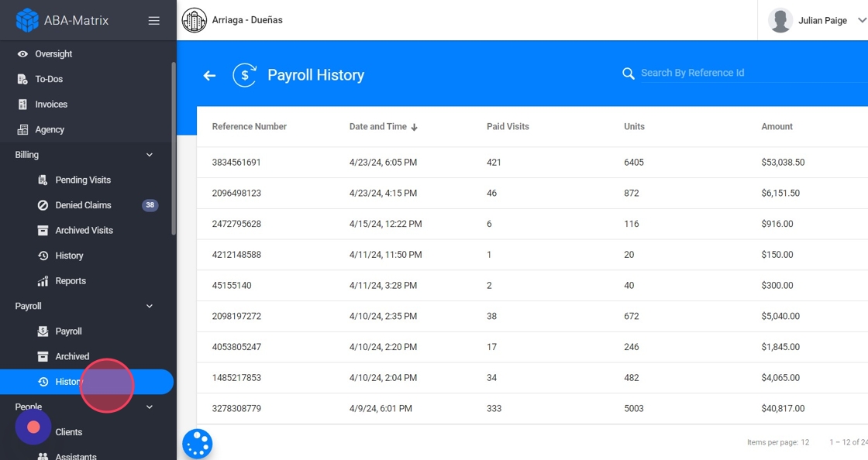This screenshot has width=868, height=460.
Task: Click the back arrow beside Payroll History
Action: [209, 75]
